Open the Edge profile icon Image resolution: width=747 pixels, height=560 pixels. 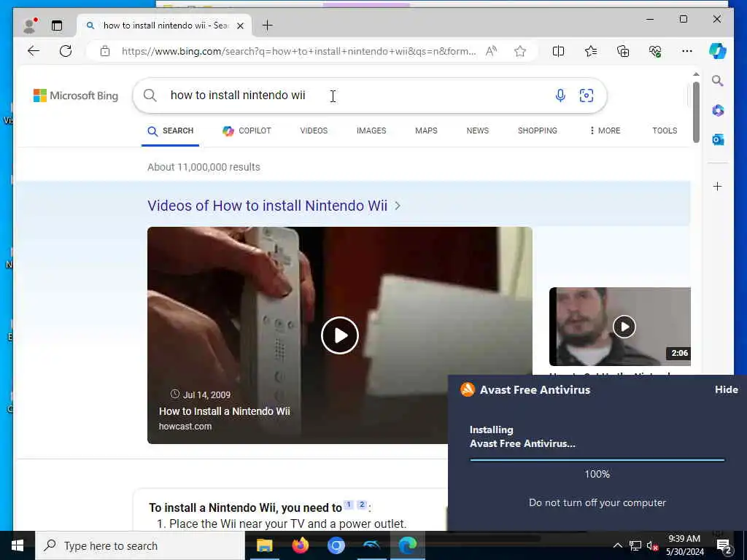(x=29, y=26)
